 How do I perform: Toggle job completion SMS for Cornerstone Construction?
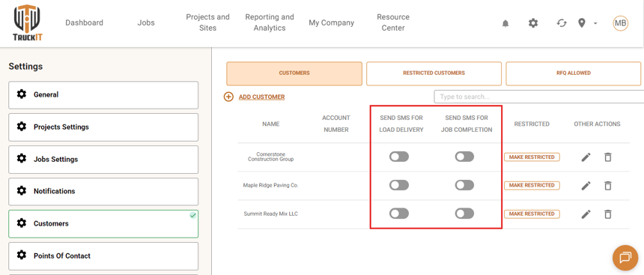coord(464,157)
